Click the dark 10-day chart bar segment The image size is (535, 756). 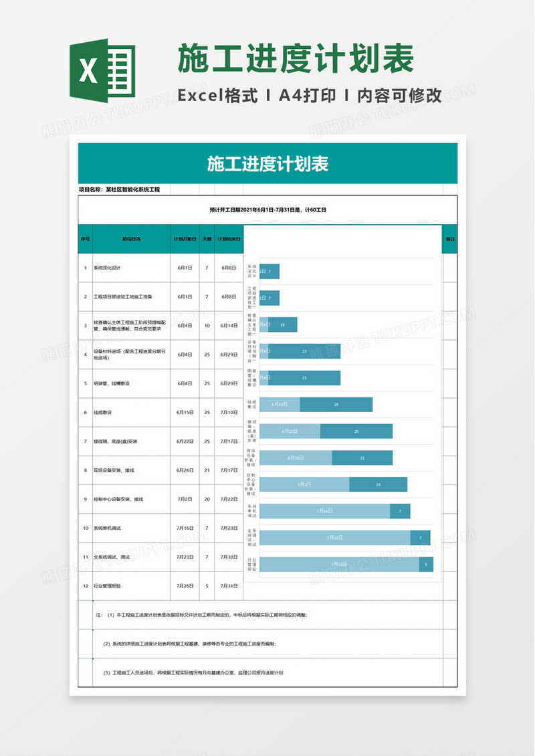(x=282, y=324)
